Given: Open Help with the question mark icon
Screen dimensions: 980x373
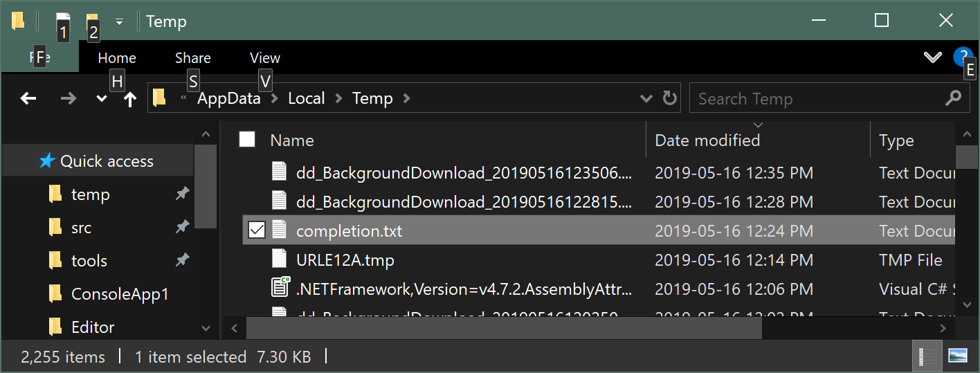Looking at the screenshot, I should (x=963, y=57).
